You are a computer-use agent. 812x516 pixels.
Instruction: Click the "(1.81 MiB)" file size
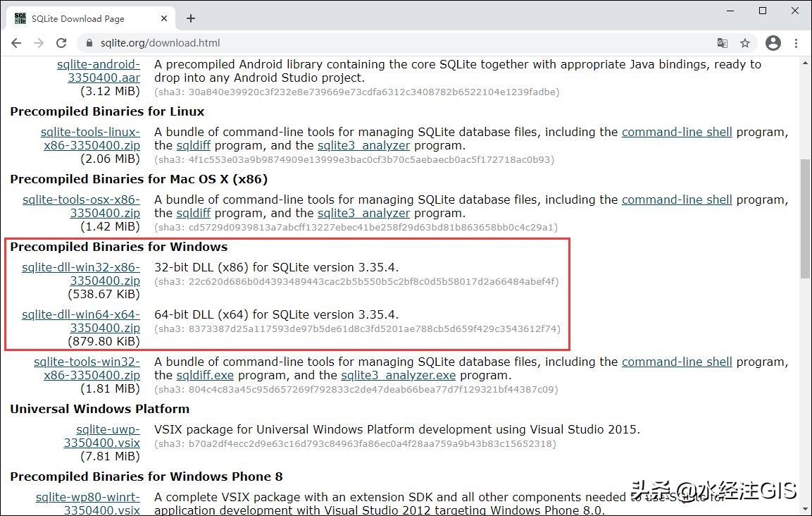(111, 388)
